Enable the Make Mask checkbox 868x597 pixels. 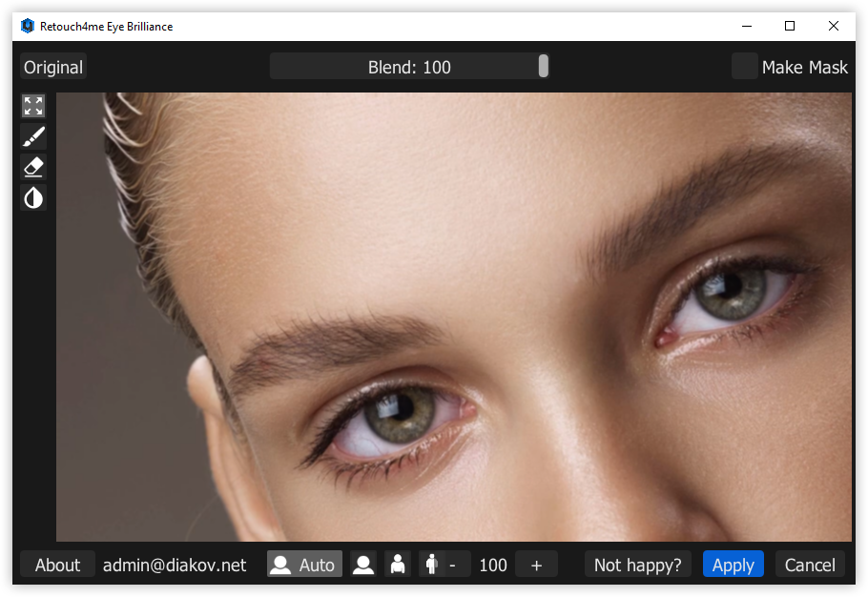745,66
